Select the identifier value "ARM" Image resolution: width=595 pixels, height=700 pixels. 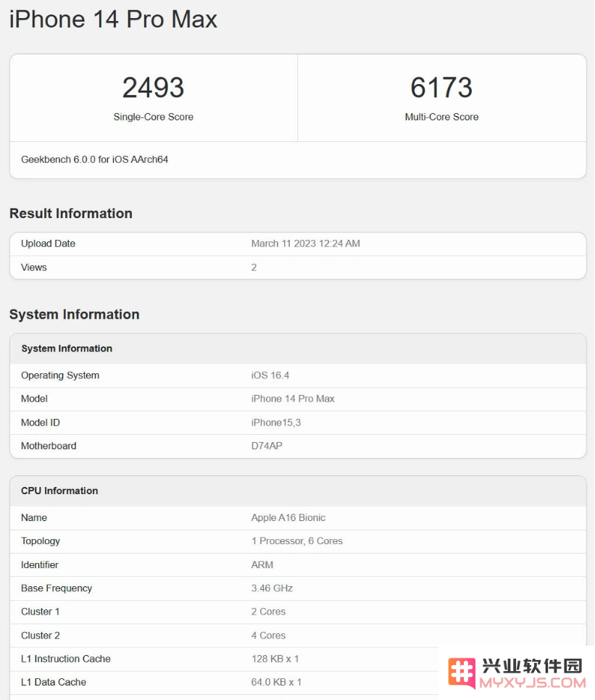[262, 565]
